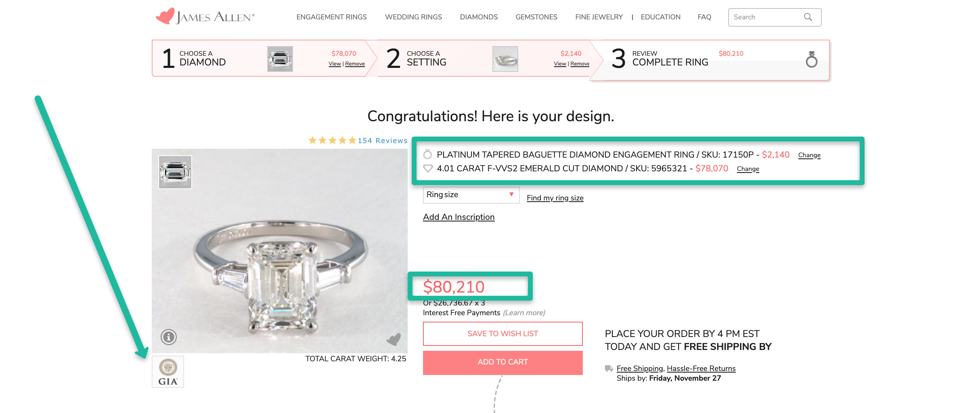Screen dimensions: 980x413
Task: Click Change link for the emerald diamond
Action: pyautogui.click(x=748, y=169)
